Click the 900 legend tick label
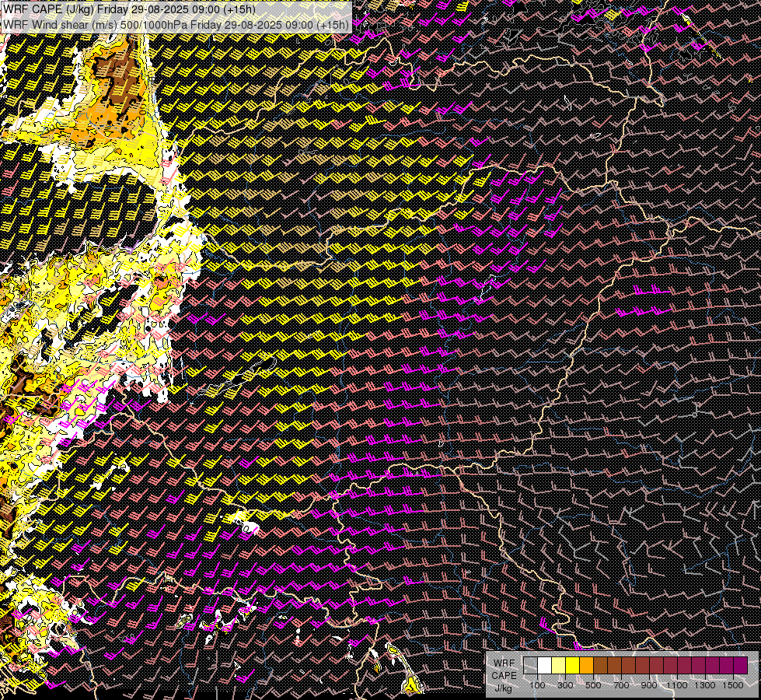761x700 pixels. coord(649,685)
